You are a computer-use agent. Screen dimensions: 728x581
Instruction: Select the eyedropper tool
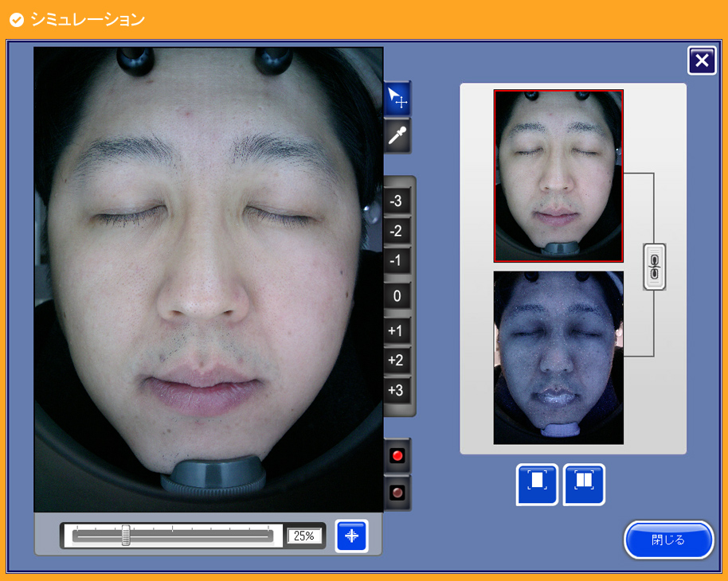tap(397, 136)
